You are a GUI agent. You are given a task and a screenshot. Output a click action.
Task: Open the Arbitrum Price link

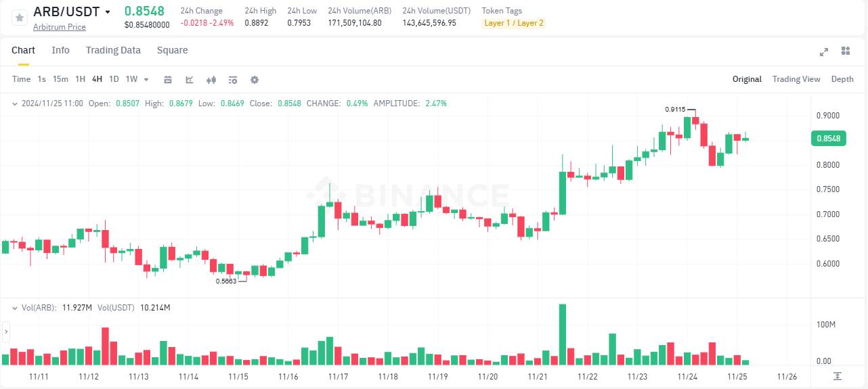pos(60,27)
